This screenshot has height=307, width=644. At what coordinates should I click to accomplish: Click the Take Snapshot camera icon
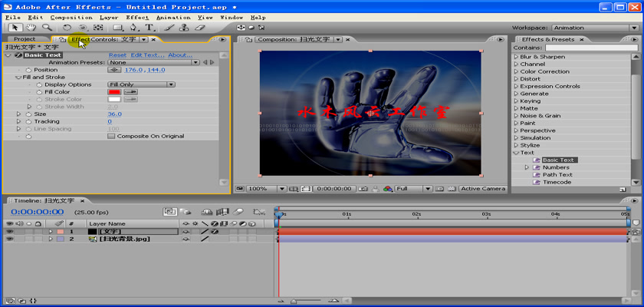coord(363,189)
